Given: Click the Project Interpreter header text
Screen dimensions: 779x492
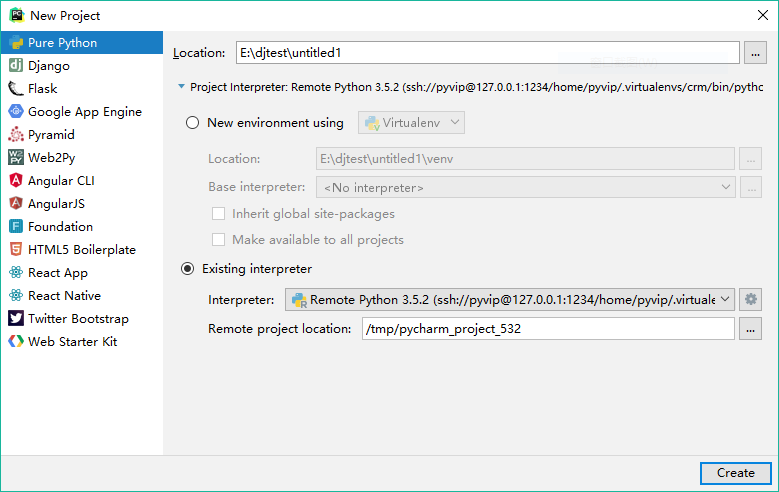Looking at the screenshot, I should 476,87.
